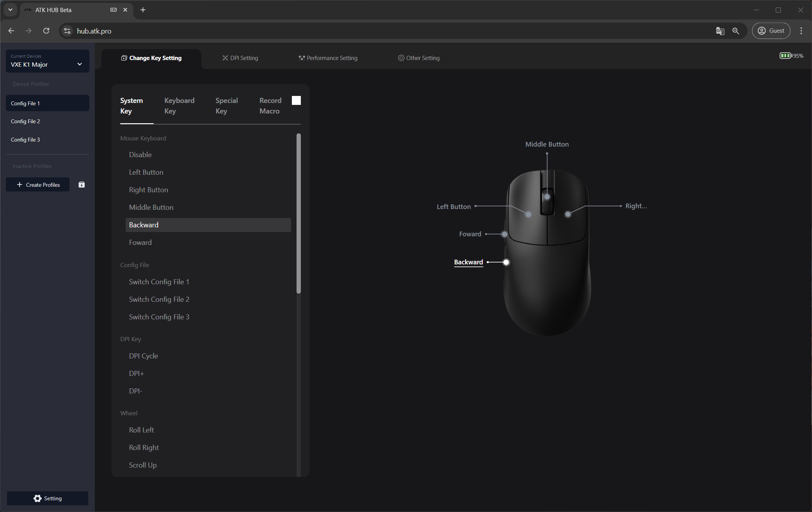Switch to the DPI Setting tab

click(x=240, y=58)
